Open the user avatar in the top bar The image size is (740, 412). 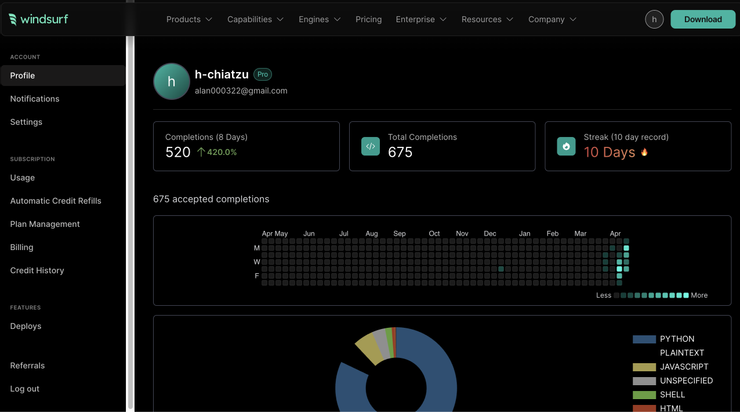pos(654,19)
